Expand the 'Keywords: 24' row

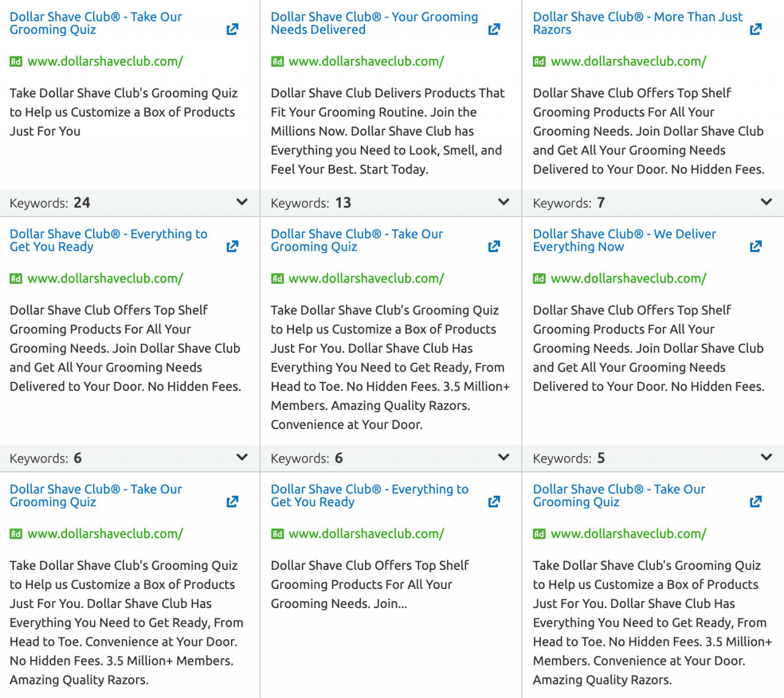pyautogui.click(x=242, y=202)
